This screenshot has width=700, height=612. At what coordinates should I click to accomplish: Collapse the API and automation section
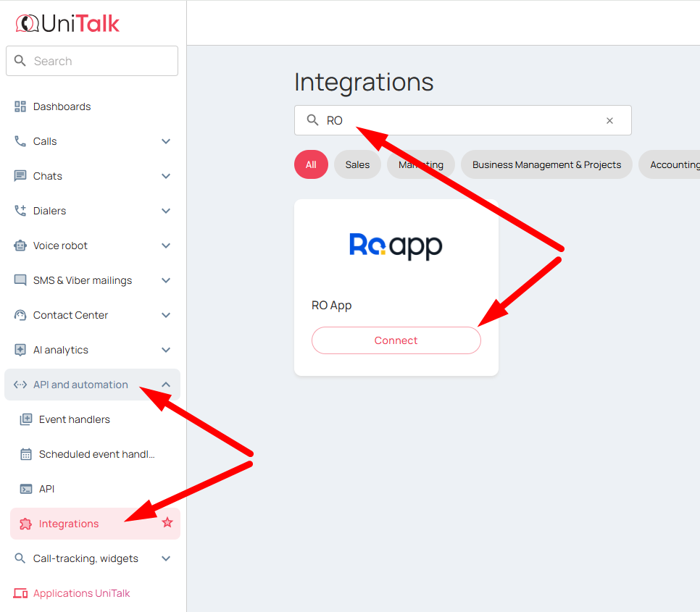[x=166, y=385]
